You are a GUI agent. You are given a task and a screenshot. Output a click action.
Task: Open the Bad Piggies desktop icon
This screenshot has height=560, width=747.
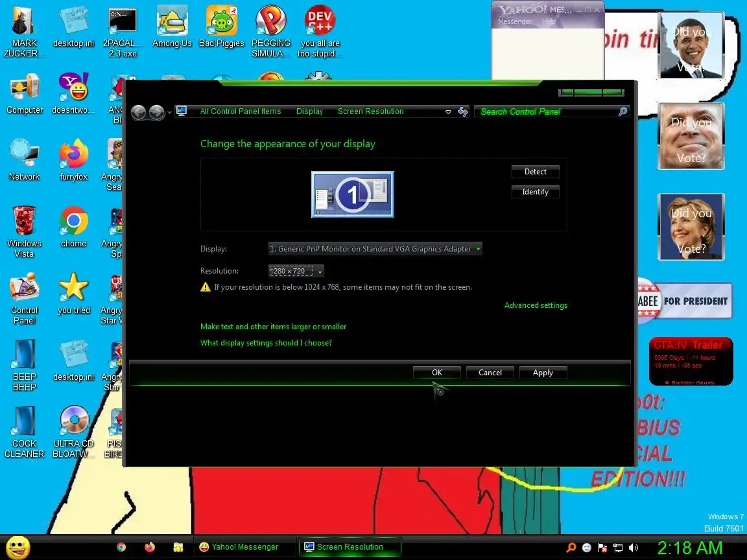click(x=222, y=27)
